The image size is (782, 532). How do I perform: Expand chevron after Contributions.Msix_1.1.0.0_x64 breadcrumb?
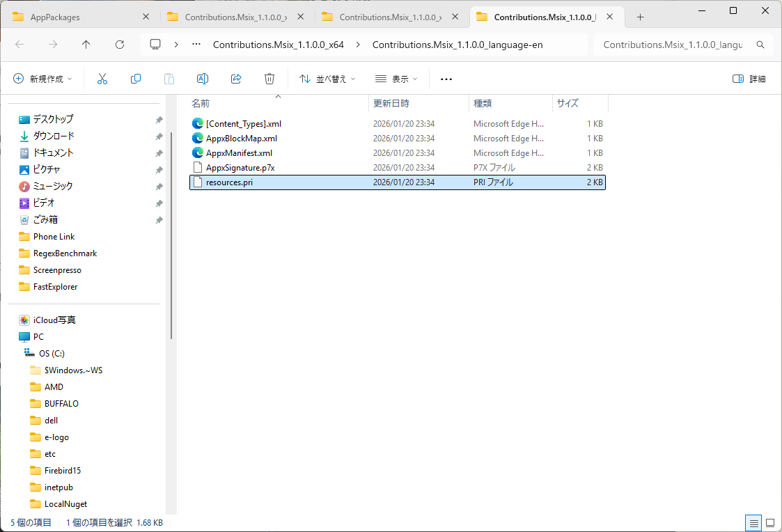tap(358, 45)
